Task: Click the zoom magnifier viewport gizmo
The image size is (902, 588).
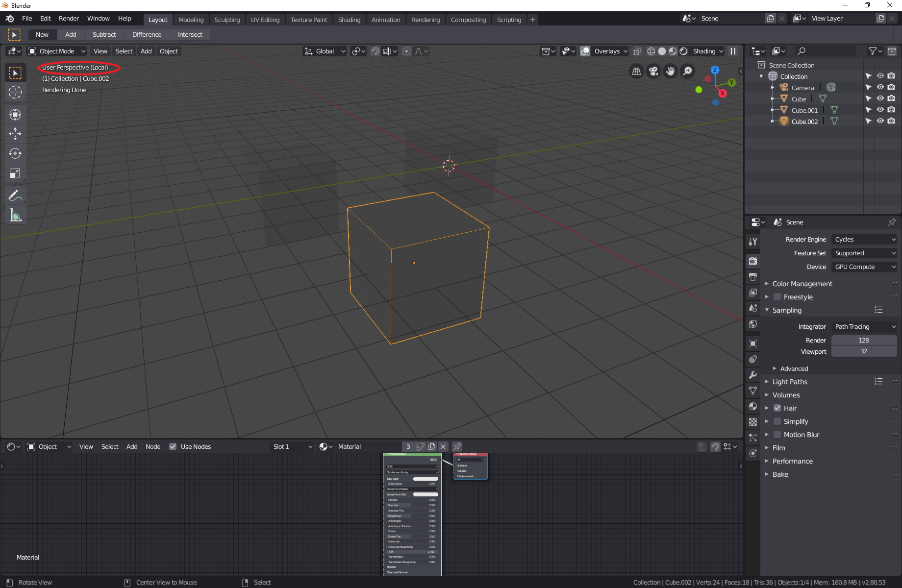Action: [x=687, y=72]
